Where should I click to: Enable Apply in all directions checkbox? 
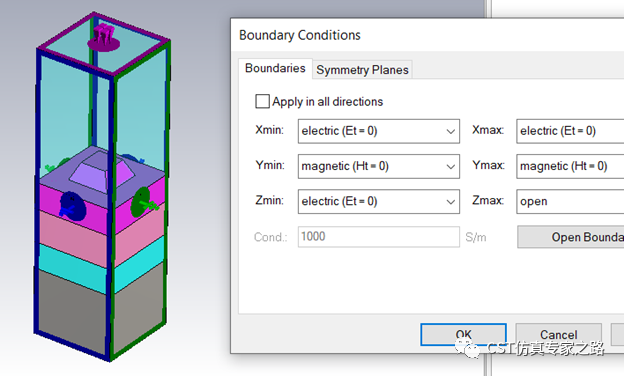point(262,101)
